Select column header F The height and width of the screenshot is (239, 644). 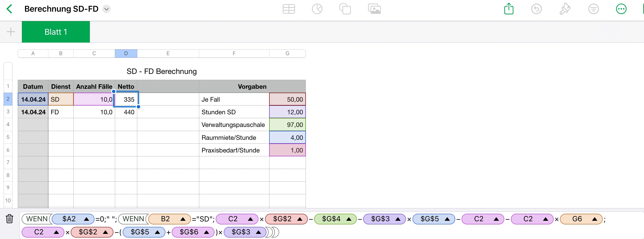(x=234, y=53)
